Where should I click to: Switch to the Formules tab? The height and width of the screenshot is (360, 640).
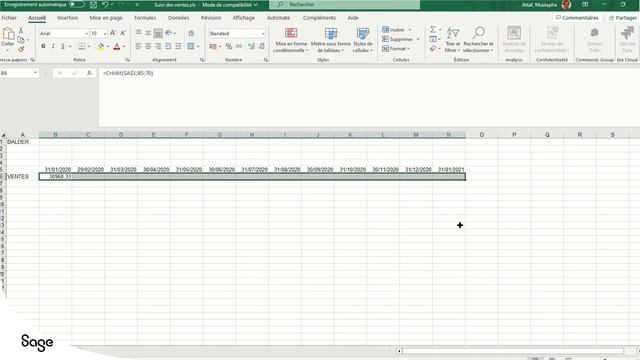[x=145, y=18]
